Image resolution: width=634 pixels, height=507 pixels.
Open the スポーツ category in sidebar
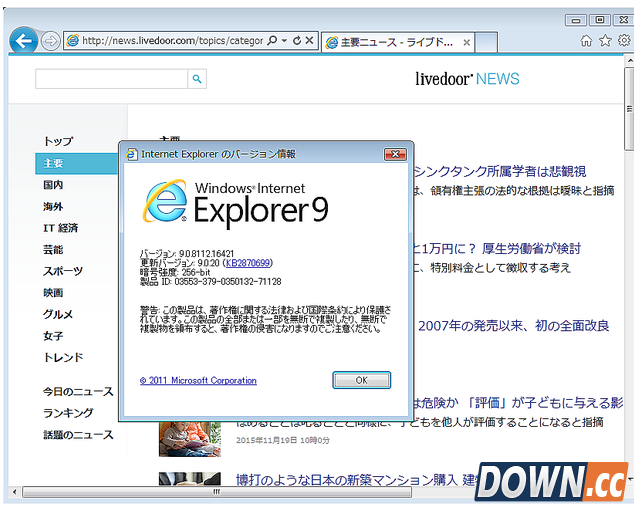(x=63, y=271)
